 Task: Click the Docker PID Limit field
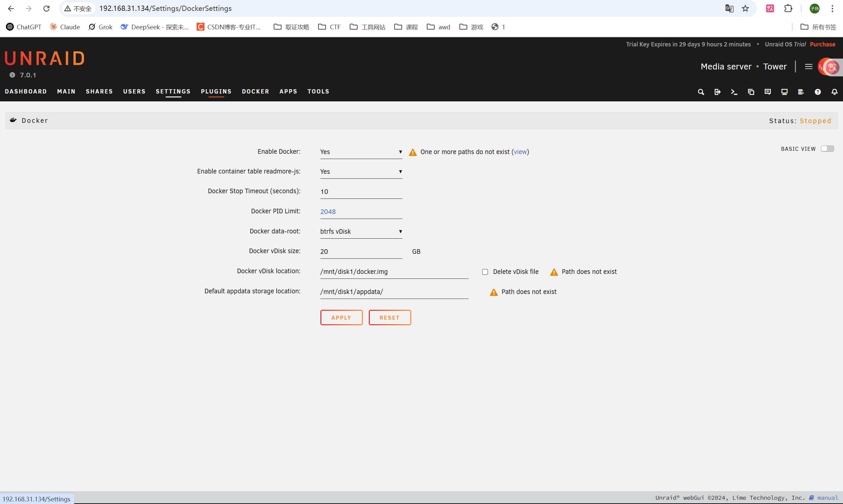pyautogui.click(x=361, y=212)
